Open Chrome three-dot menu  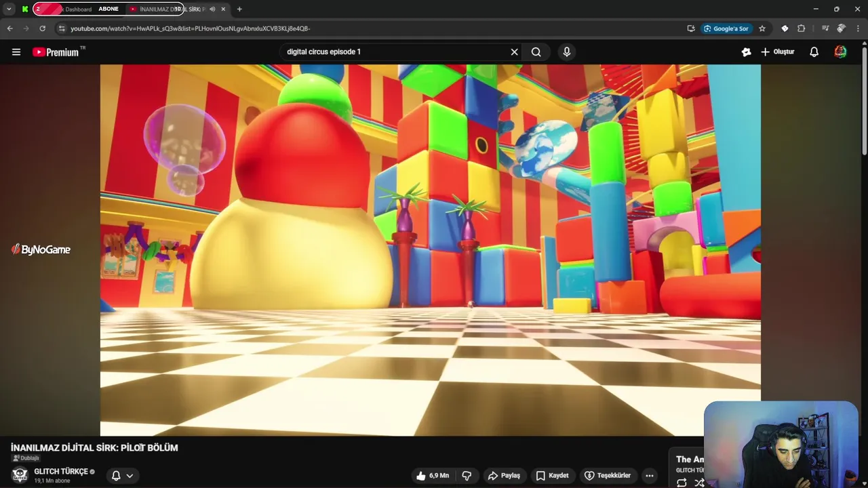click(859, 28)
